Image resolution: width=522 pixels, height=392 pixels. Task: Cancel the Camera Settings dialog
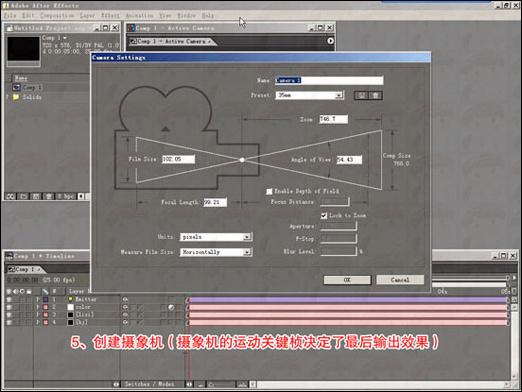click(x=400, y=280)
